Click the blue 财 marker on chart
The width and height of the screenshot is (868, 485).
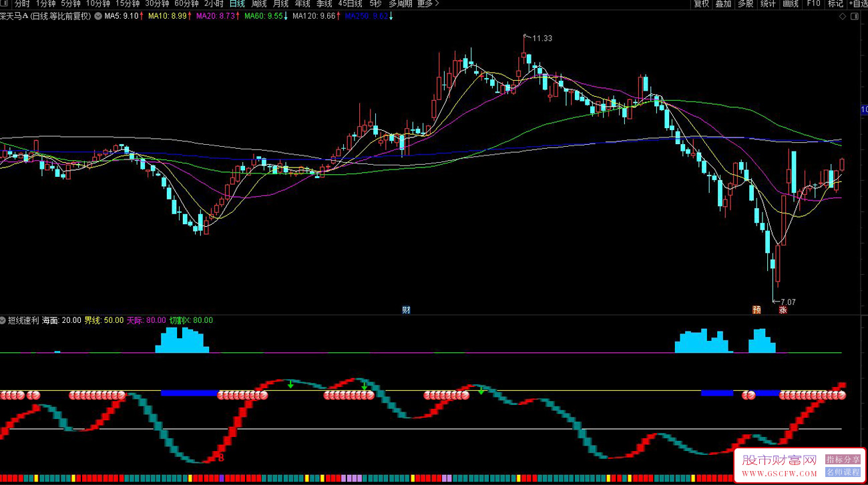pyautogui.click(x=406, y=310)
